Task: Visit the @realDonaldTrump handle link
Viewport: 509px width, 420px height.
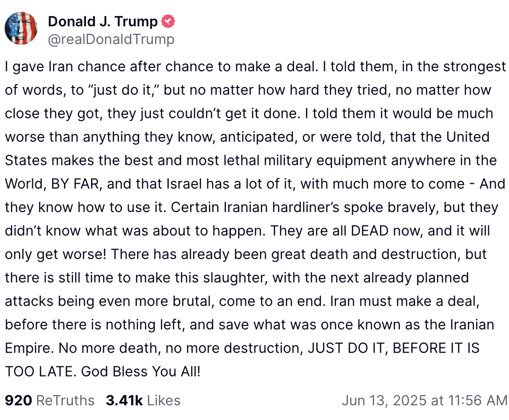Action: 111,39
